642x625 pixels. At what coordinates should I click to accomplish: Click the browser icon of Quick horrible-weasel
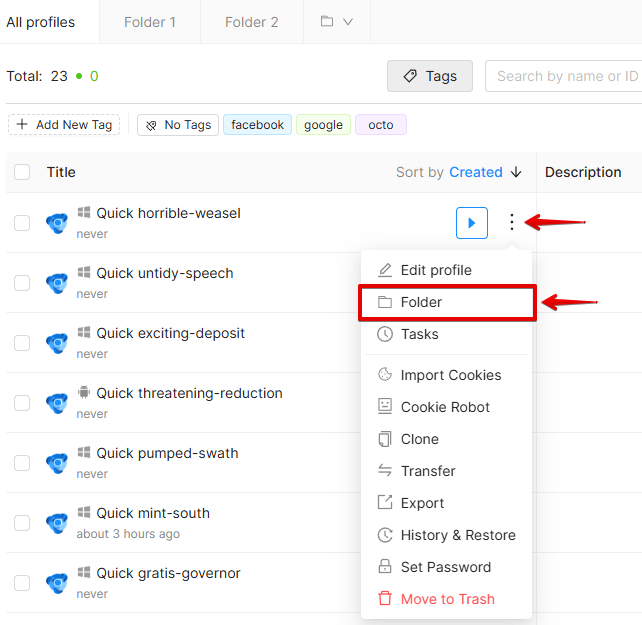[57, 223]
